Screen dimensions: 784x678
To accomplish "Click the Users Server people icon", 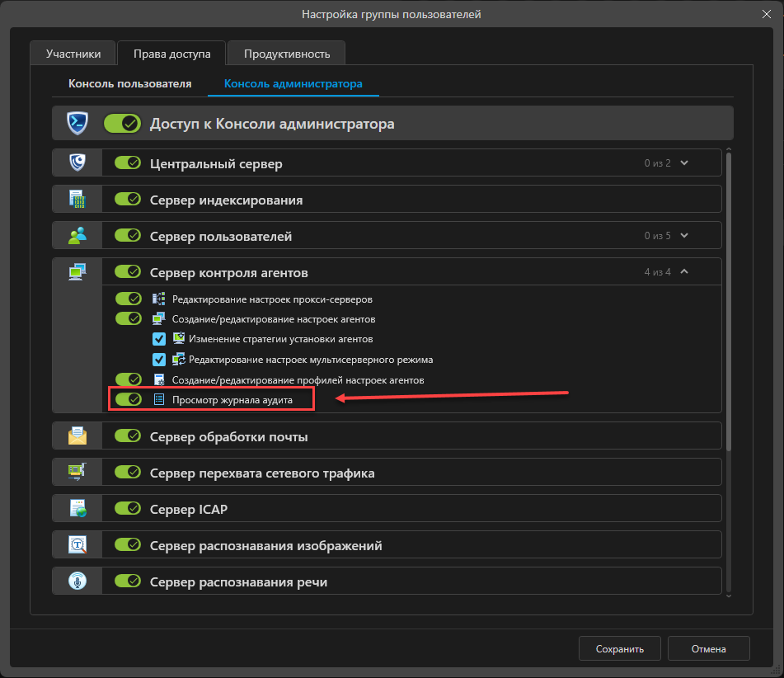I will 77,236.
